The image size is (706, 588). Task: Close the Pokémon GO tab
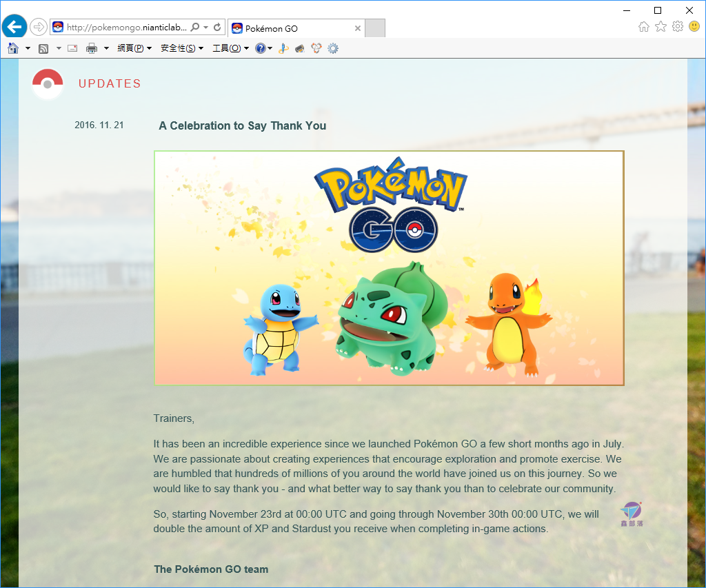[x=358, y=28]
